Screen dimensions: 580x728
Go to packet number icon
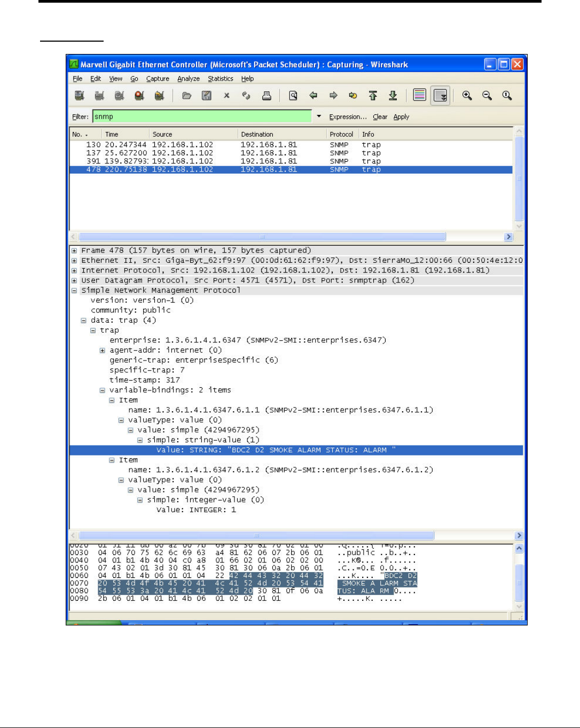353,96
